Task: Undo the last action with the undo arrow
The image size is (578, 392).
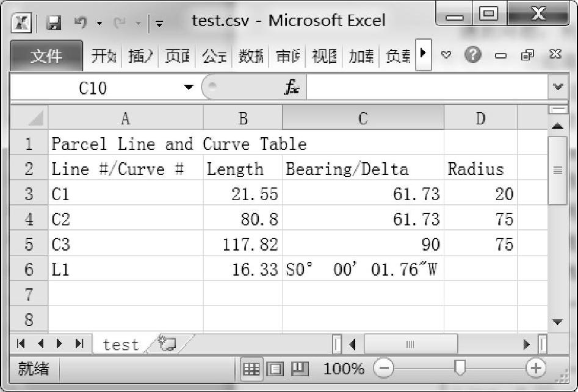Action: (81, 23)
